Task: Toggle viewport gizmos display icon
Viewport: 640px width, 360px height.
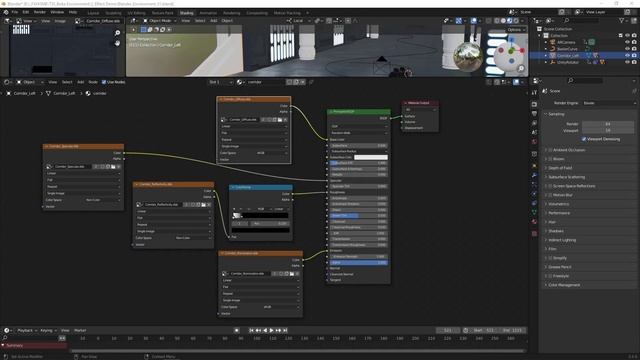Action: (x=459, y=20)
